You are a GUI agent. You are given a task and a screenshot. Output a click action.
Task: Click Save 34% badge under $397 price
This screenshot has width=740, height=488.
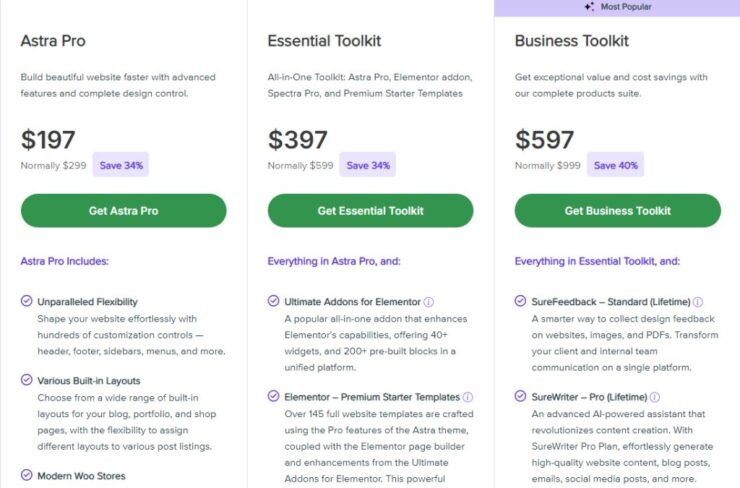(368, 165)
